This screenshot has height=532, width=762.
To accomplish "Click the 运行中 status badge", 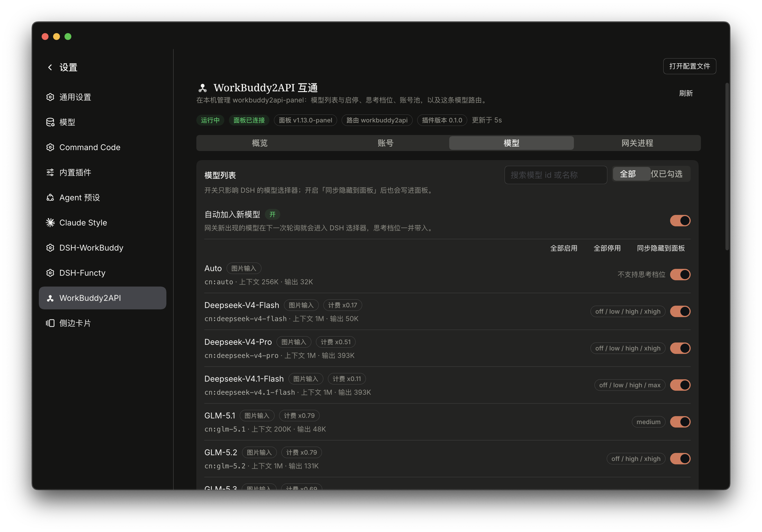I will (x=210, y=120).
